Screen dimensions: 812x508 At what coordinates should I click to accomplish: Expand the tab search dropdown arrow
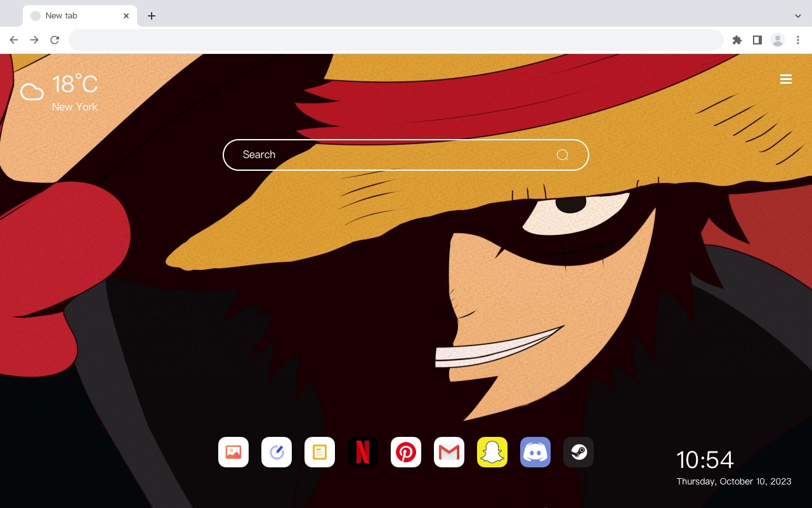[x=798, y=16]
